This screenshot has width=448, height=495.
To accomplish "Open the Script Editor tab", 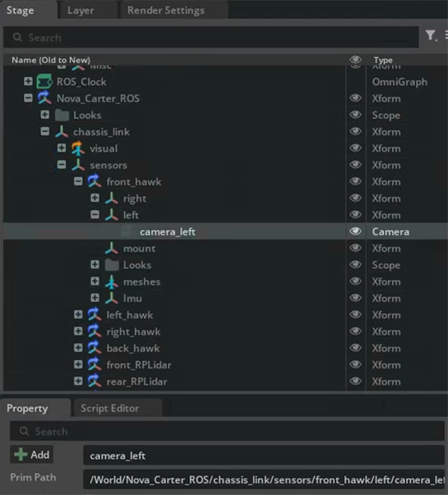I will coord(110,408).
